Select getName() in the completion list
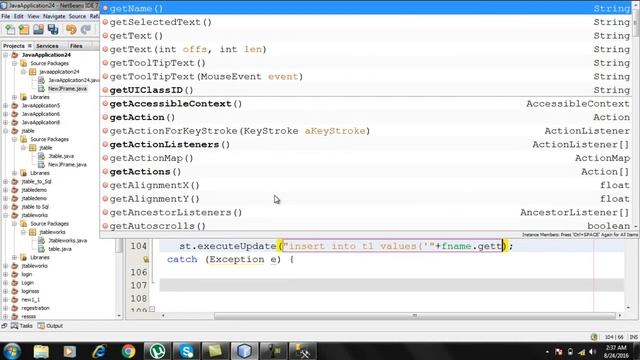Screen dimensions: 640x360 coord(366,8)
